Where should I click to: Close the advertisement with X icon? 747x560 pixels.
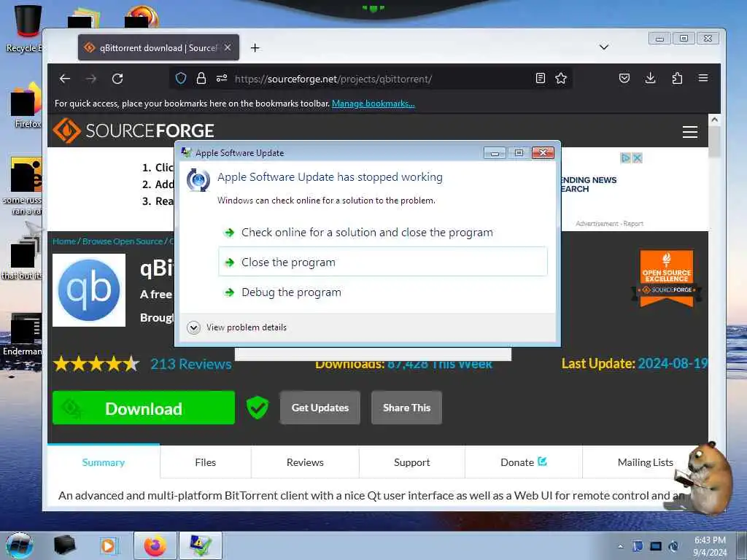[x=637, y=157]
